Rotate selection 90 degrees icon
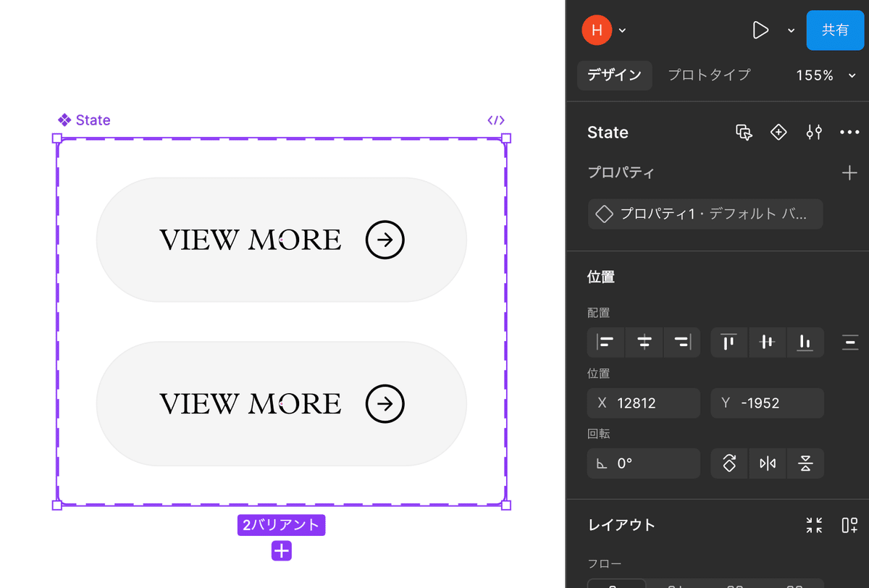Viewport: 869px width, 588px height. (x=730, y=463)
